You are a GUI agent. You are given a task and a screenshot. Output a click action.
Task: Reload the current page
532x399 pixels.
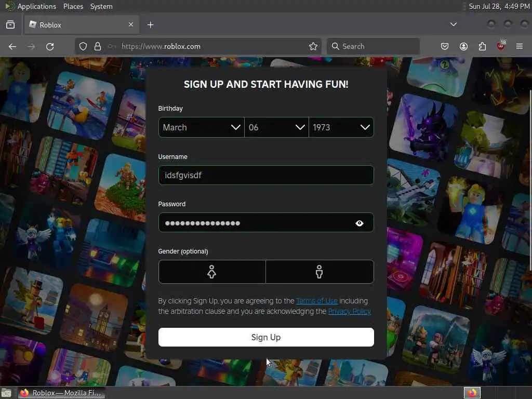click(50, 46)
